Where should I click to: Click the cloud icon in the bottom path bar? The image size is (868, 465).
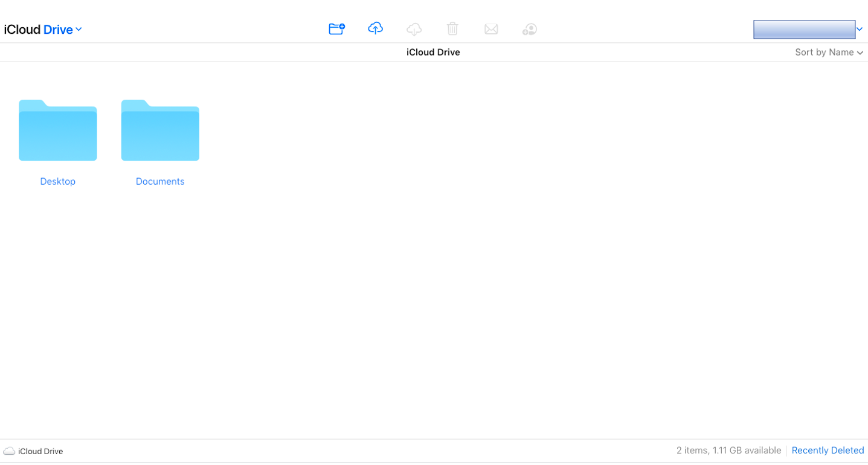tap(9, 451)
